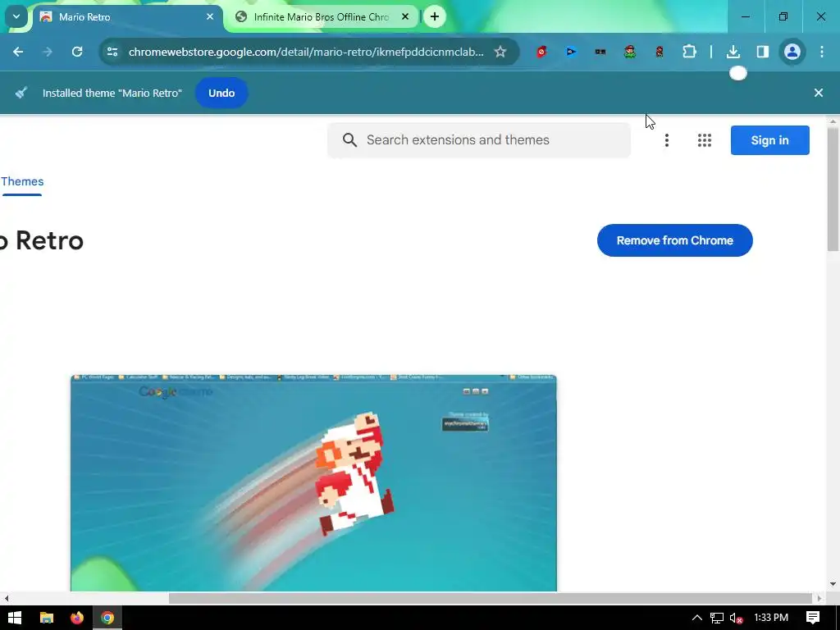Image resolution: width=840 pixels, height=630 pixels.
Task: Click the horizontal scrollbar left arrow
Action: click(6, 598)
